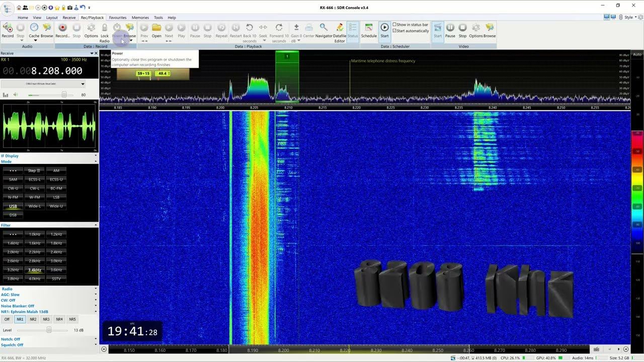Choose the 2.4kHz filter bandwidth

point(56,252)
